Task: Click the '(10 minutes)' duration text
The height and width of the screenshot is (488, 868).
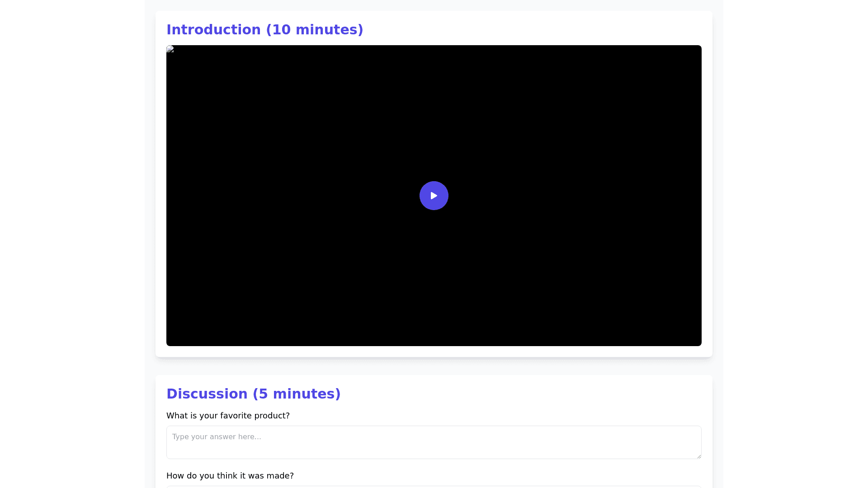Action: point(314,29)
